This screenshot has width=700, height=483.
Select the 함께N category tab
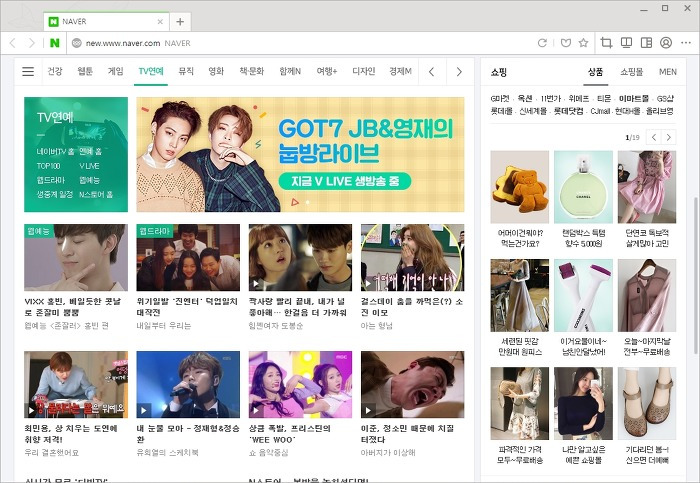[x=290, y=71]
